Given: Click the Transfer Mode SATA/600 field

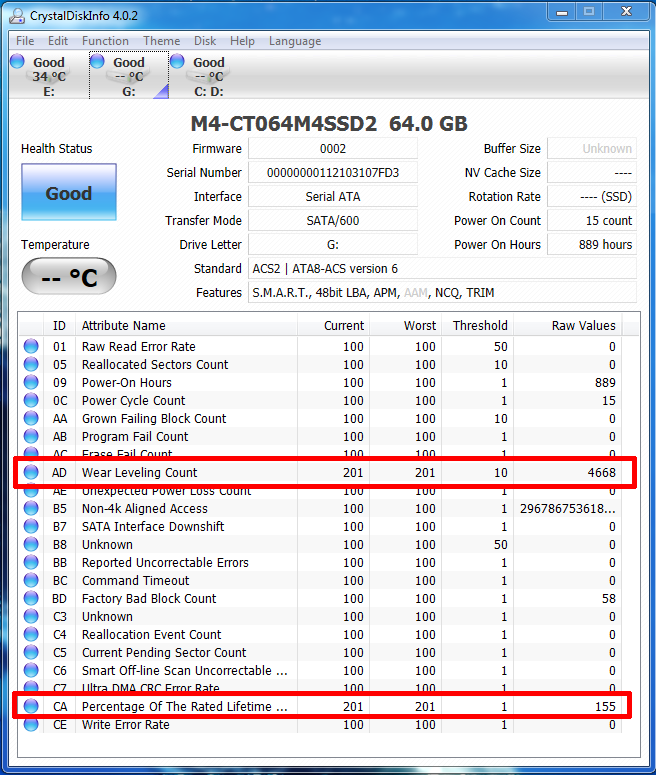Looking at the screenshot, I should (x=333, y=220).
